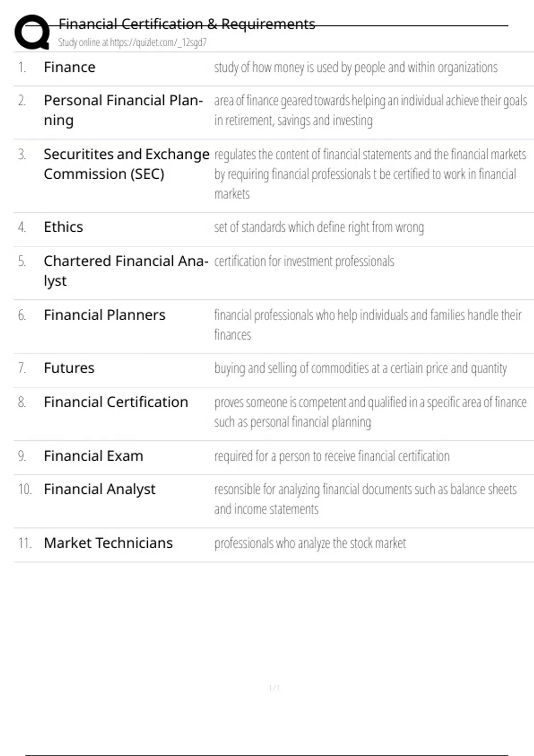
Task: Click the Market Technicians term
Action: click(108, 543)
